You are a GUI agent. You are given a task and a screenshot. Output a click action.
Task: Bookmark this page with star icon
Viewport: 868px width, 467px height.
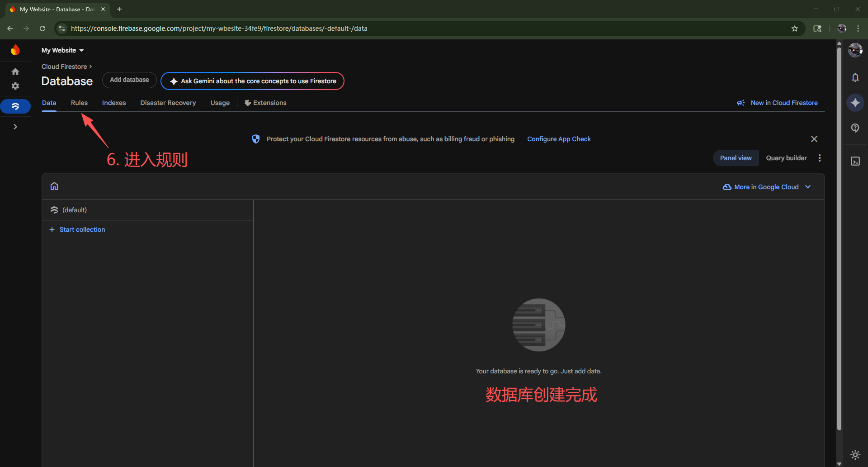pos(794,29)
